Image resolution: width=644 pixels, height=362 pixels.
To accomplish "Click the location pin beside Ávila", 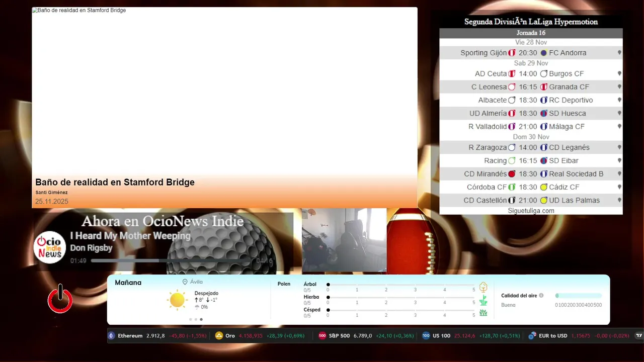I will [185, 282].
